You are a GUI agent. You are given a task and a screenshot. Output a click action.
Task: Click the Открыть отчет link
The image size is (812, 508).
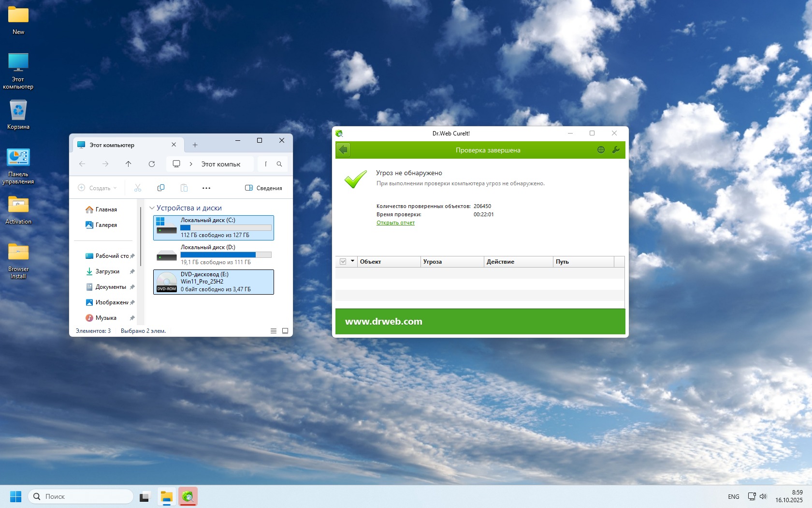395,223
